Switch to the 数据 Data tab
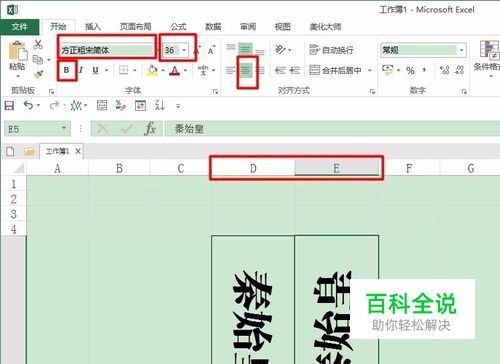500x364 pixels. coord(213,27)
